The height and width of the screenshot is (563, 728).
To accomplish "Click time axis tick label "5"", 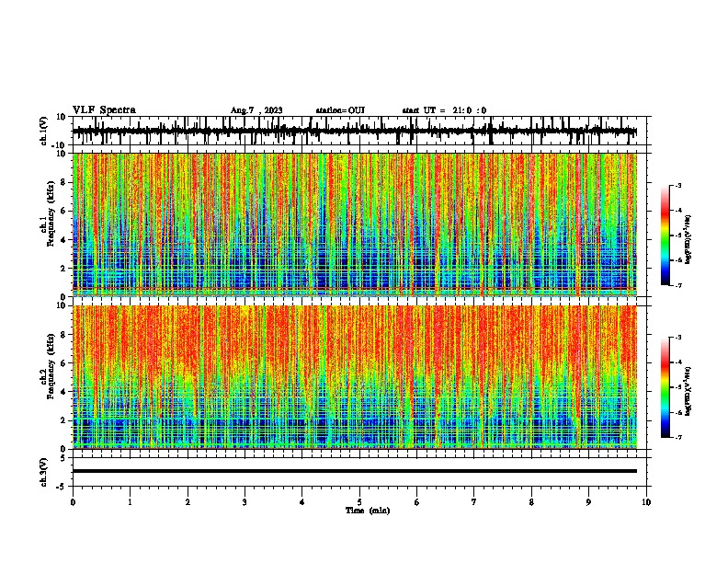I will [x=359, y=502].
